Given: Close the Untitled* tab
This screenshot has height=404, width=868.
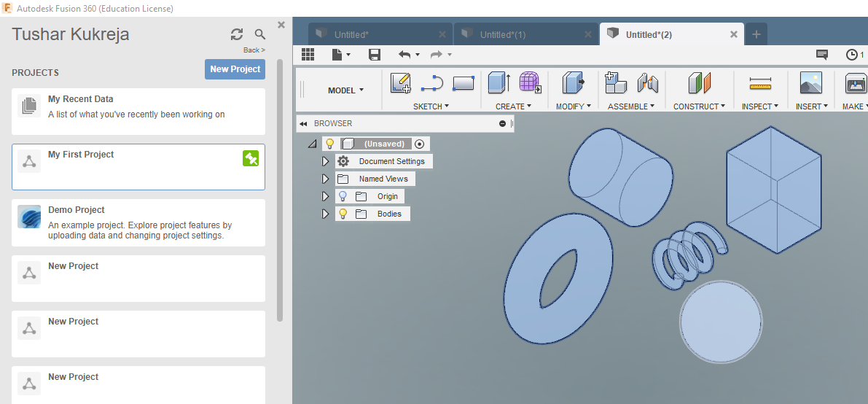Looking at the screenshot, I should pyautogui.click(x=442, y=34).
